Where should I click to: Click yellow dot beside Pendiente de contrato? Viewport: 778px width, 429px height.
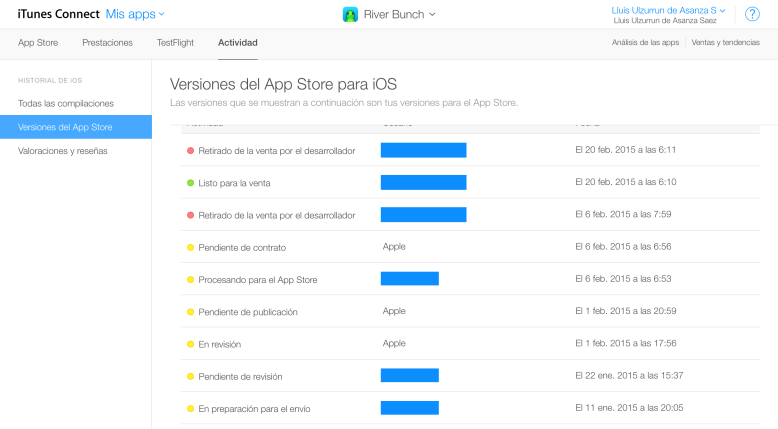(190, 247)
